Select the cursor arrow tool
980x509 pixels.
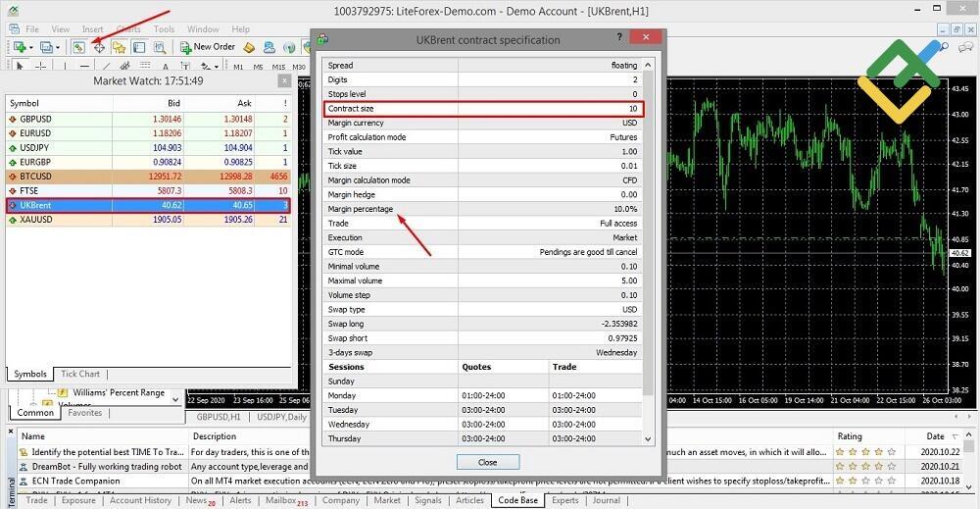click(x=22, y=67)
